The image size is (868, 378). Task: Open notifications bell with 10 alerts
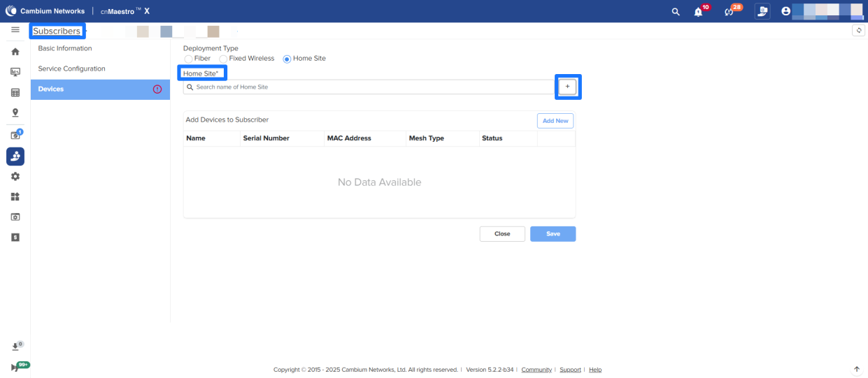(x=698, y=12)
